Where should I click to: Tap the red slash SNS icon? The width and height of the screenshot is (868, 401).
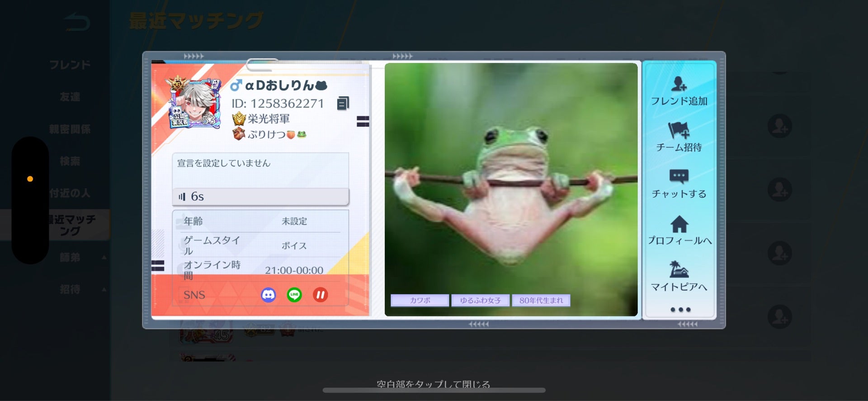[321, 295]
